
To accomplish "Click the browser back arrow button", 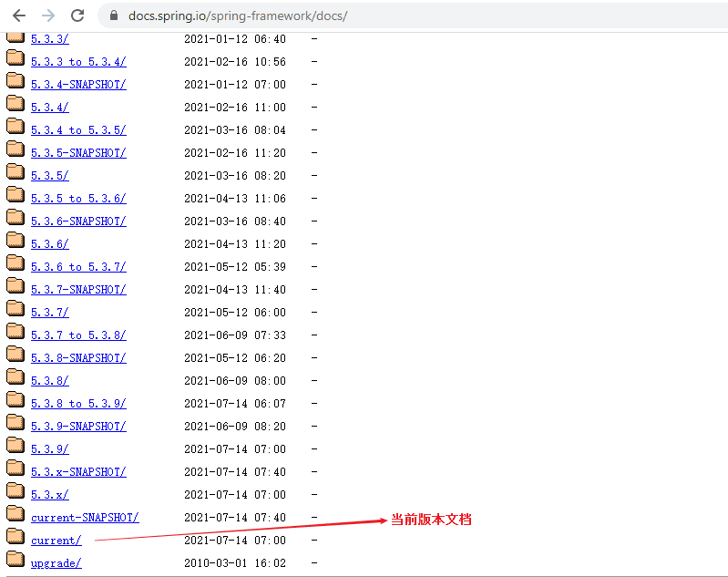I will 19,16.
